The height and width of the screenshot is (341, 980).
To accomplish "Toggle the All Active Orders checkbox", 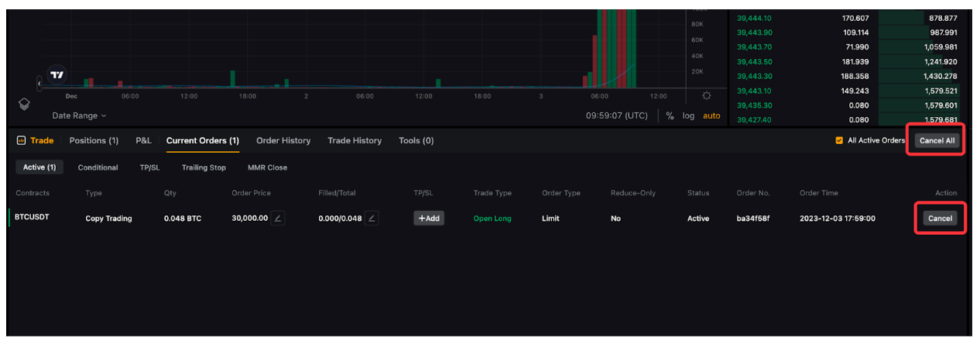I will [x=839, y=140].
